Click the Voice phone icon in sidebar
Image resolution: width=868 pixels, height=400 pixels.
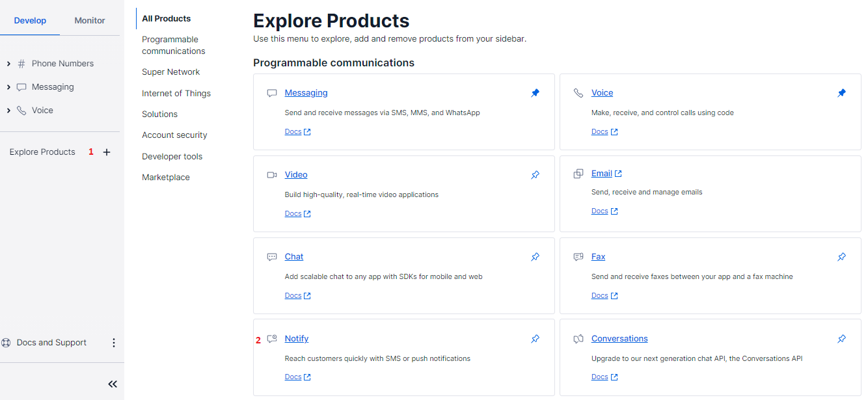21,111
